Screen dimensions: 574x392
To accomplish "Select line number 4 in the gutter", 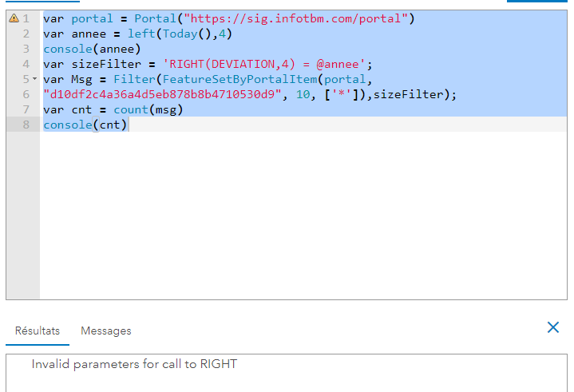I will coord(26,64).
